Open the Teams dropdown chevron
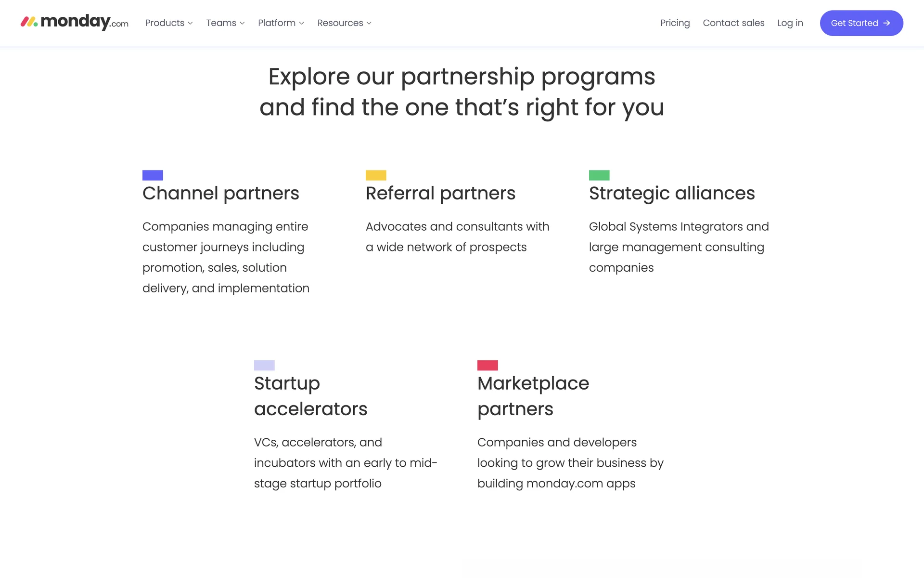 click(242, 23)
